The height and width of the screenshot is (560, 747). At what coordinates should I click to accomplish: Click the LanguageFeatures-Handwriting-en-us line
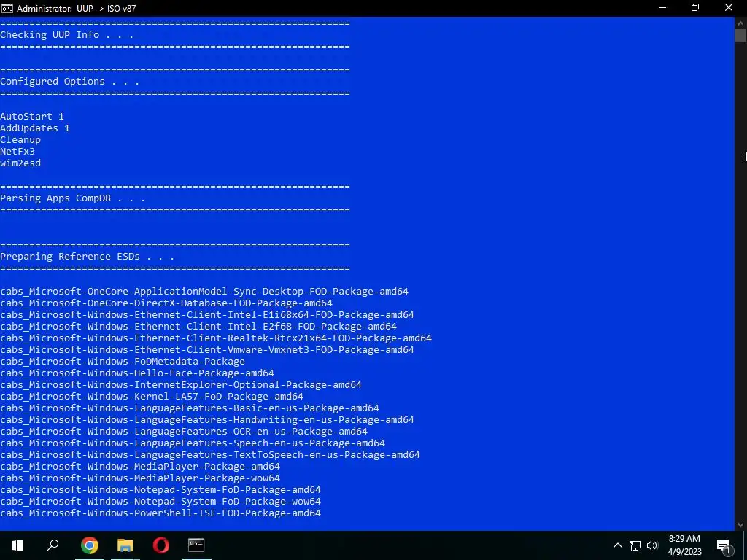click(207, 419)
